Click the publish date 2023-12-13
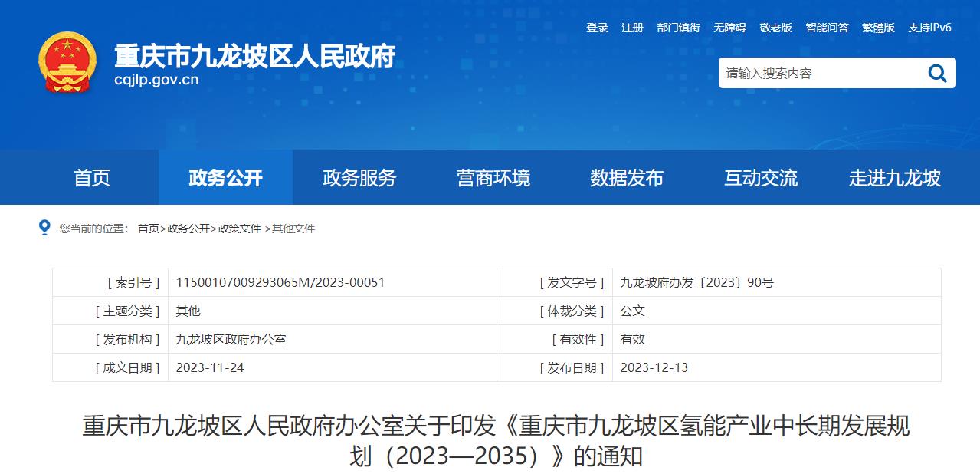 (x=654, y=367)
